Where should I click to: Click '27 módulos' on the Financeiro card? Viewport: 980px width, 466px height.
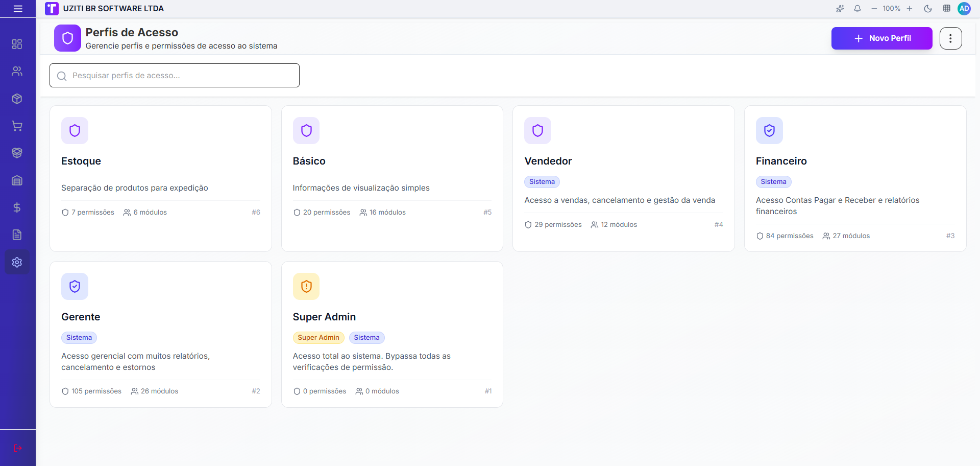pyautogui.click(x=846, y=236)
